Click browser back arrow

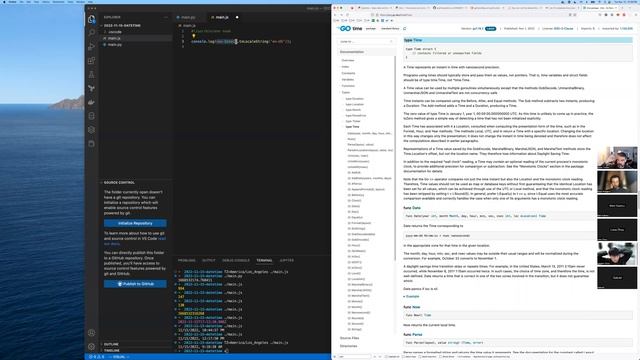click(336, 15)
